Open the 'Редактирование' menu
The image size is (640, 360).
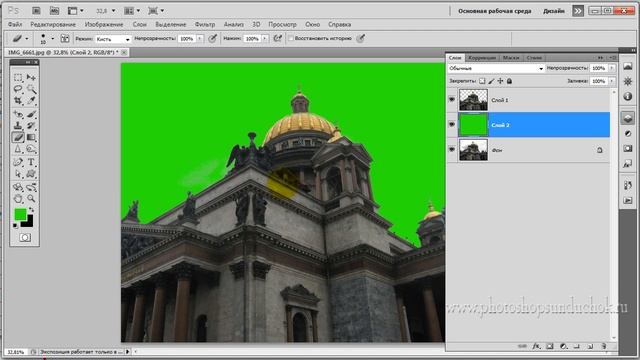(53, 24)
